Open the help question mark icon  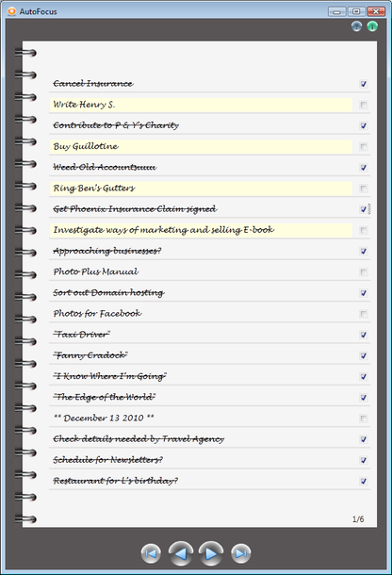click(357, 26)
